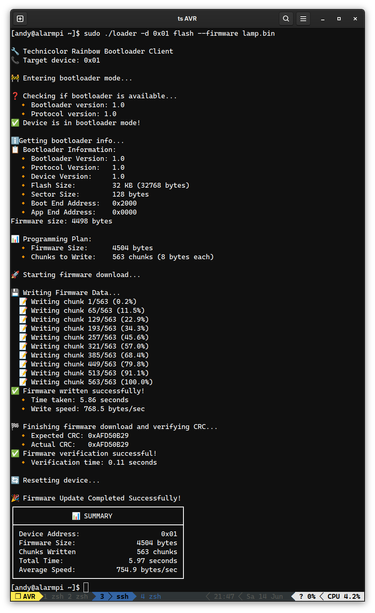Click the CPU 4.2% indicator
The image size is (375, 613).
click(x=343, y=596)
